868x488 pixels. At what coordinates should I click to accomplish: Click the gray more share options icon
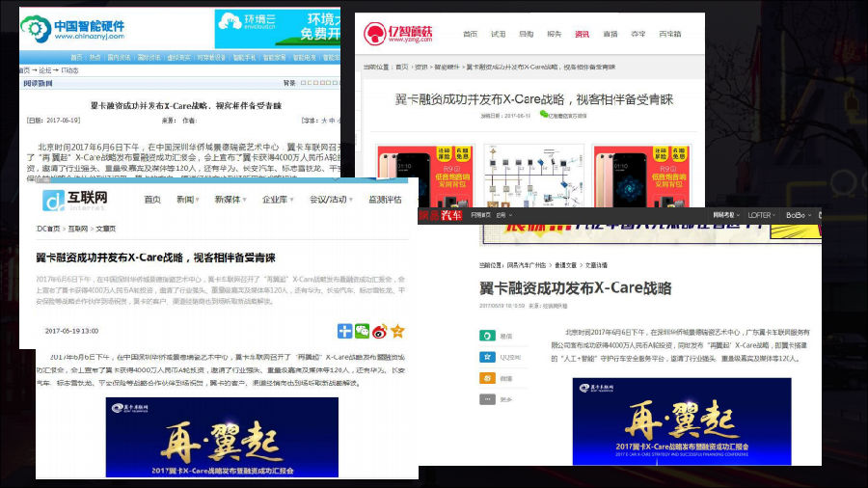(488, 398)
